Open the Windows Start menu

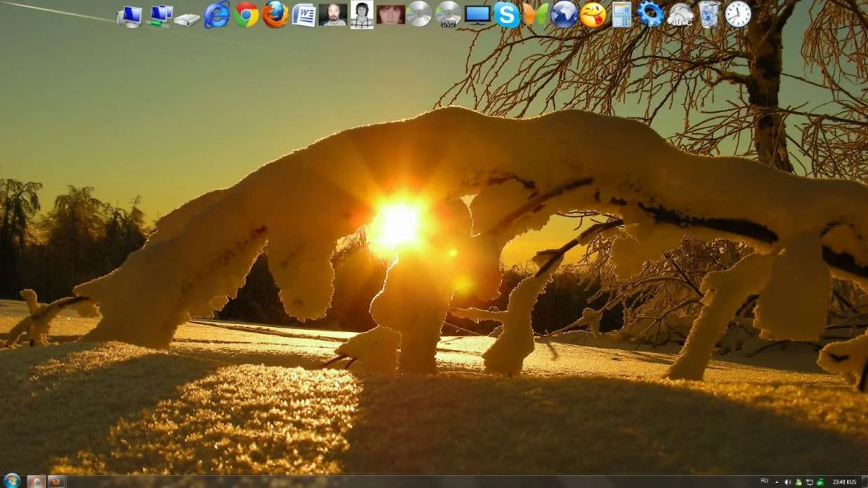pyautogui.click(x=12, y=481)
